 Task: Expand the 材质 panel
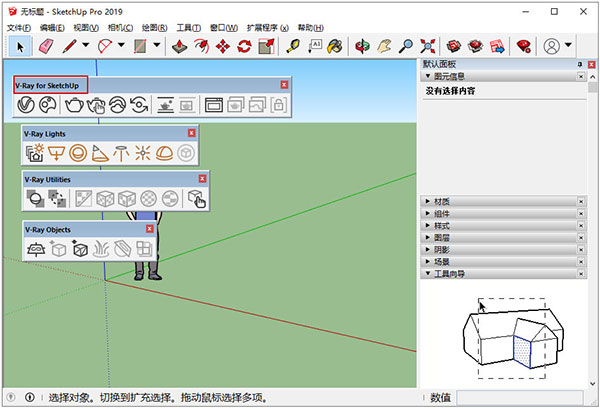[x=427, y=201]
